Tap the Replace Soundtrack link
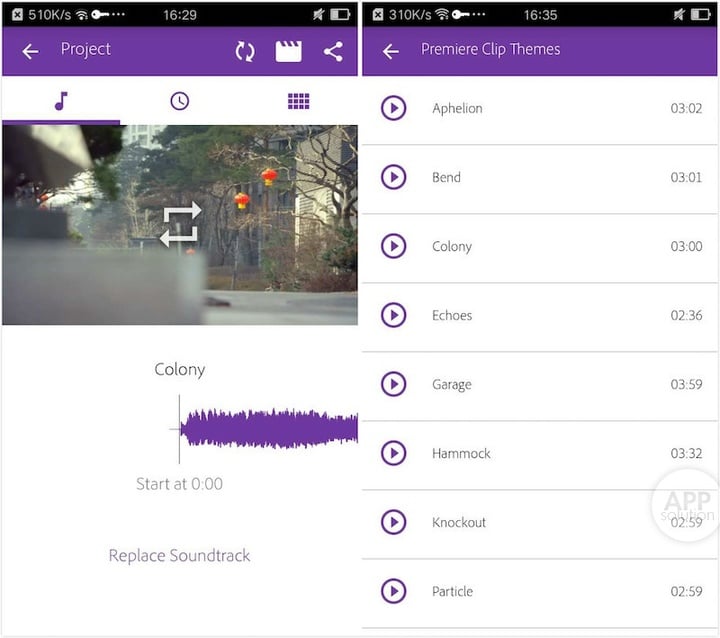The width and height of the screenshot is (720, 638). [x=179, y=556]
